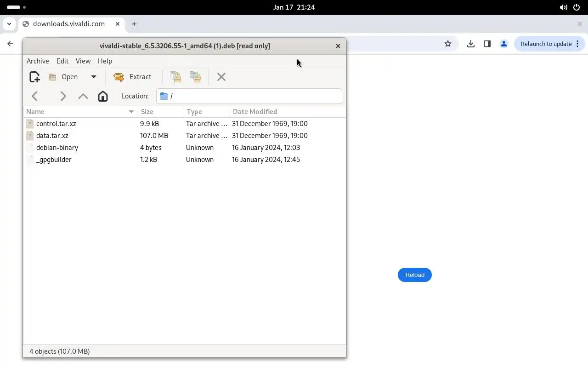This screenshot has height=368, width=588.
Task: Go back with the previous location arrow
Action: coord(35,96)
